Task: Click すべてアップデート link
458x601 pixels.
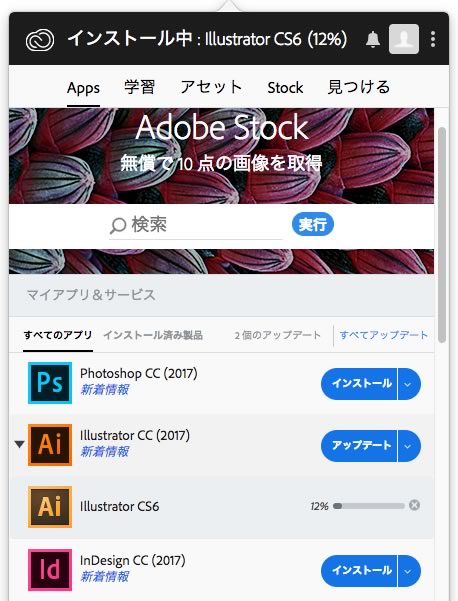Action: click(384, 335)
